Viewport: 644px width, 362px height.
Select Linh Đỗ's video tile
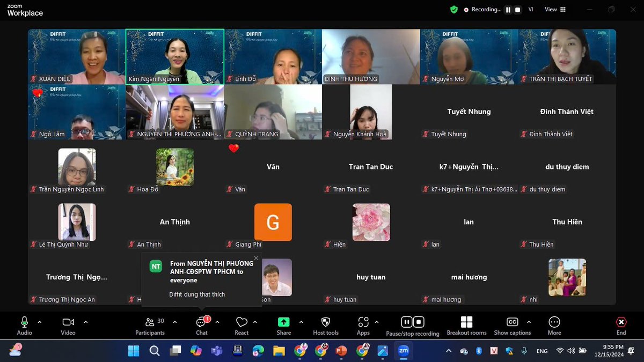coord(273,56)
